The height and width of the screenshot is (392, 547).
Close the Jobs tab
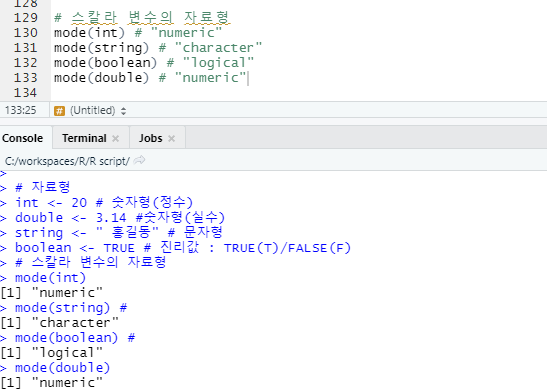tap(171, 138)
